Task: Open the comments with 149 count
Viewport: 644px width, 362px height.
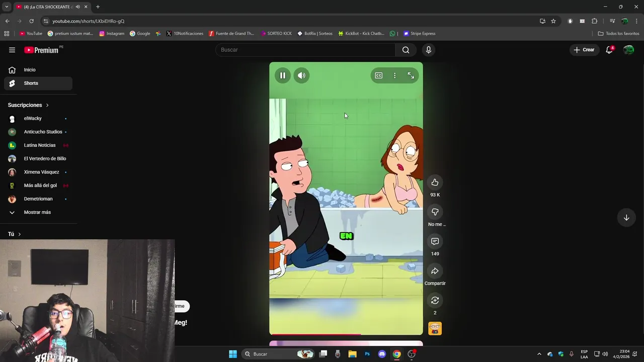Action: click(435, 242)
